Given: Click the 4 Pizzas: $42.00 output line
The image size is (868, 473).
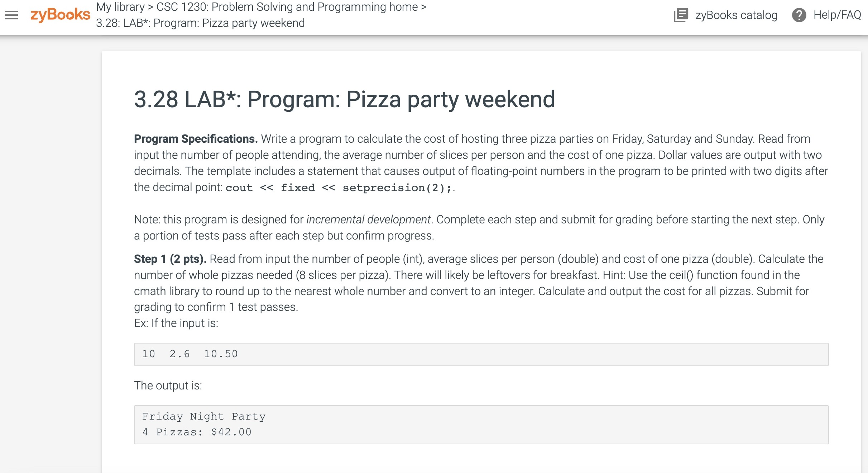Looking at the screenshot, I should click(197, 431).
